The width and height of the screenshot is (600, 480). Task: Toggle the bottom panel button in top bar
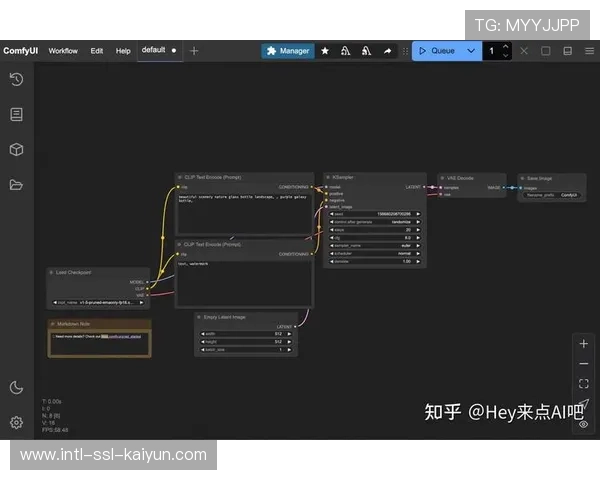pyautogui.click(x=568, y=50)
